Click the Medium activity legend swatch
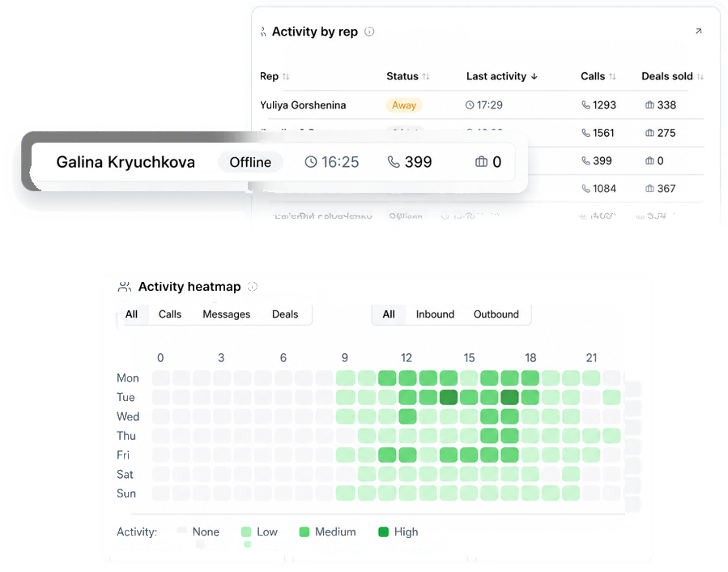Image resolution: width=728 pixels, height=572 pixels. point(304,532)
